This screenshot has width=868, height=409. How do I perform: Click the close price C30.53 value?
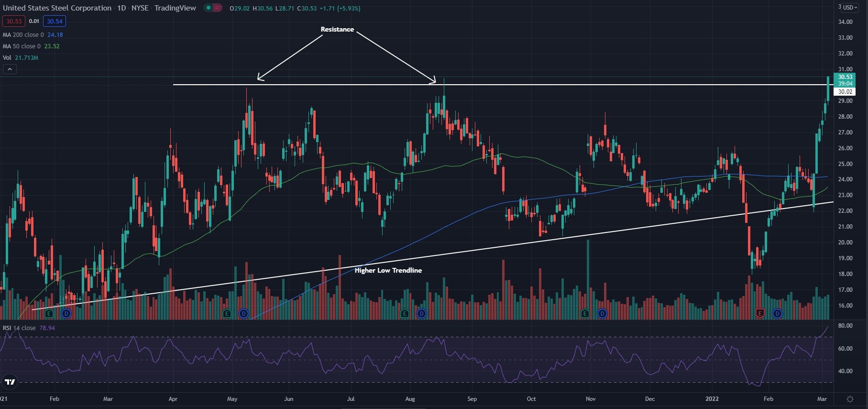click(306, 9)
